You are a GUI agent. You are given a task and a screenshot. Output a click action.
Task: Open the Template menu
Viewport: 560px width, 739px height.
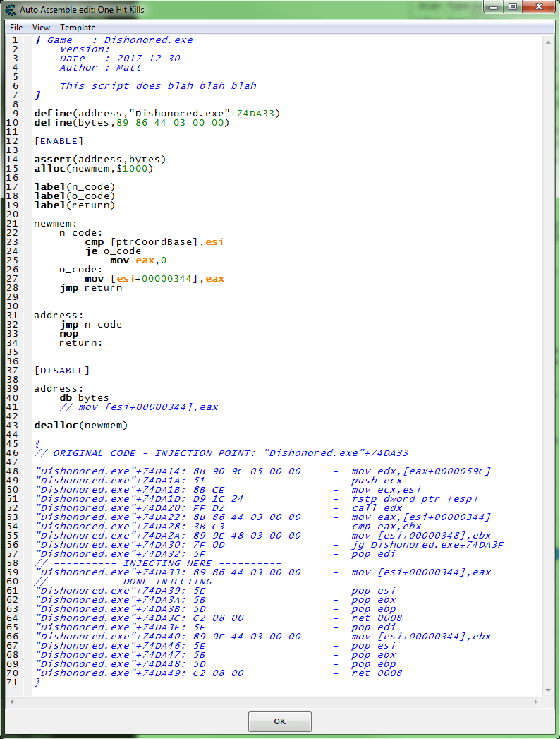coord(78,28)
